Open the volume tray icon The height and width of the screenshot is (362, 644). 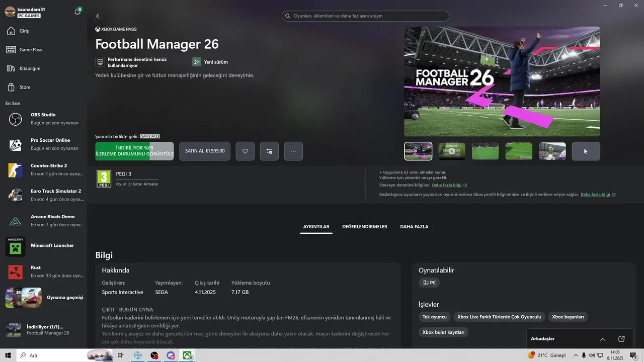tap(592, 355)
